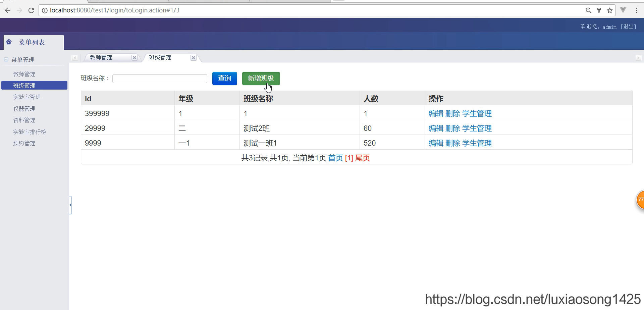
Task: Open 教师管理 in the sidebar menu
Action: click(24, 74)
